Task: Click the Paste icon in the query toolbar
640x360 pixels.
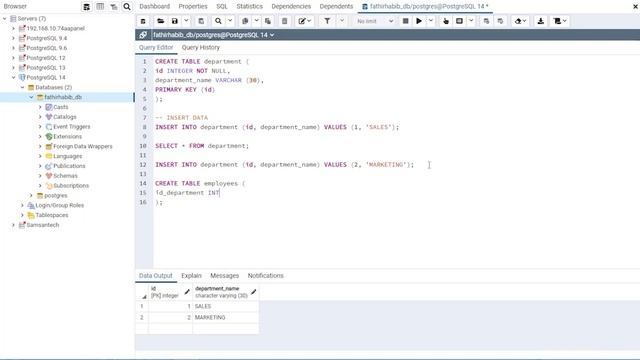Action: click(x=268, y=21)
